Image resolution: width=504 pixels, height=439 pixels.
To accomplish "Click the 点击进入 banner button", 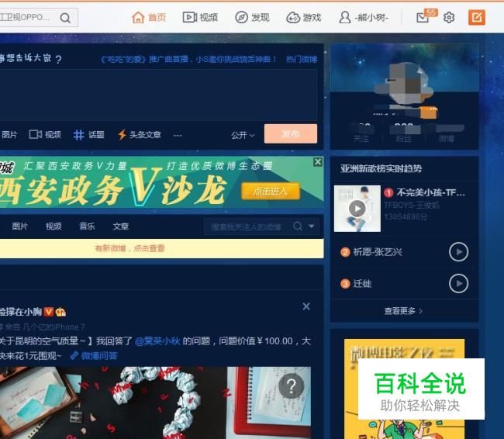I will tap(271, 192).
